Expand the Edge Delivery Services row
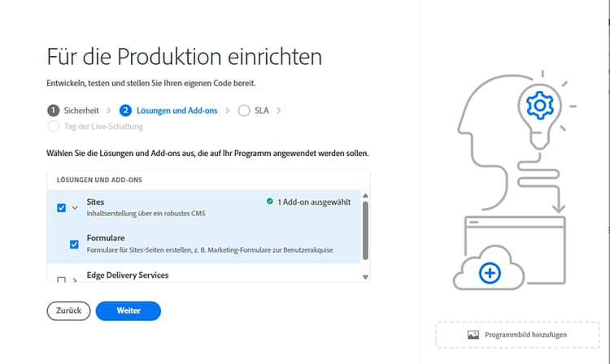The height and width of the screenshot is (364, 610). [75, 280]
